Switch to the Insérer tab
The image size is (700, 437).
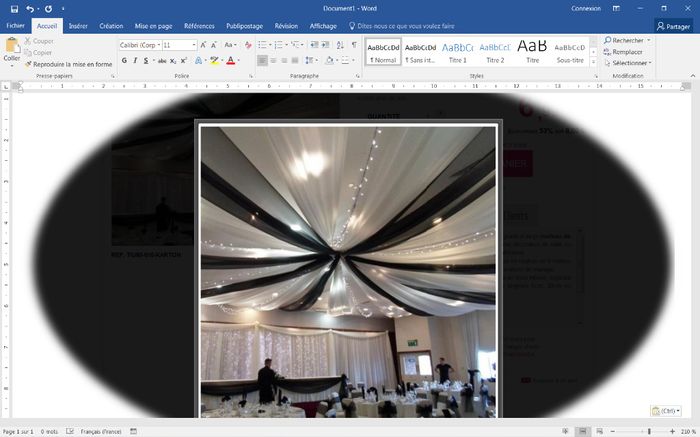click(x=78, y=26)
